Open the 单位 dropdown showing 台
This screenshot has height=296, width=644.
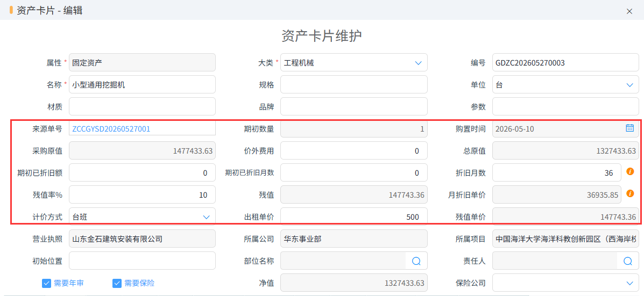click(x=629, y=85)
